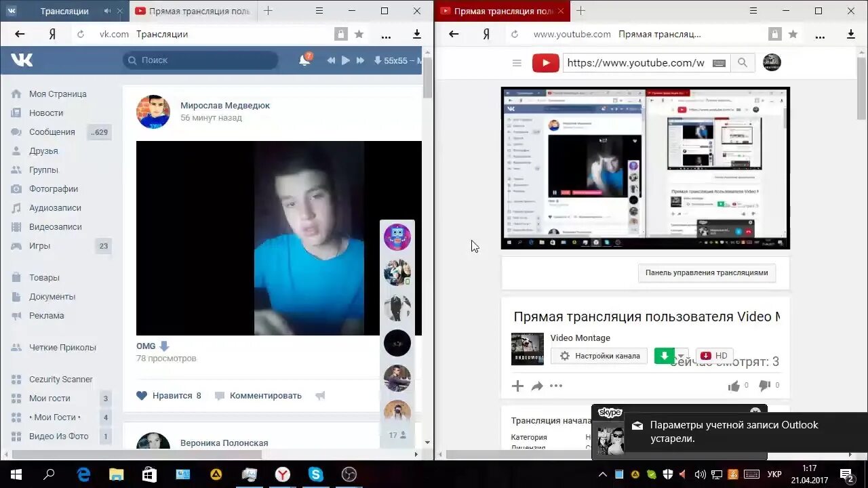This screenshot has width=868, height=488.
Task: Open Друзья in VK sidebar
Action: (43, 151)
